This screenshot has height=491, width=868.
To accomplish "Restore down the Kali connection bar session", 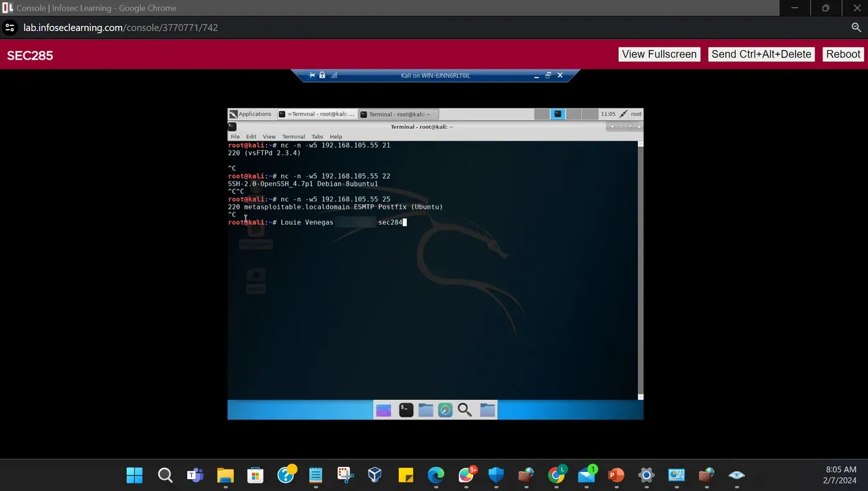I will [x=548, y=76].
